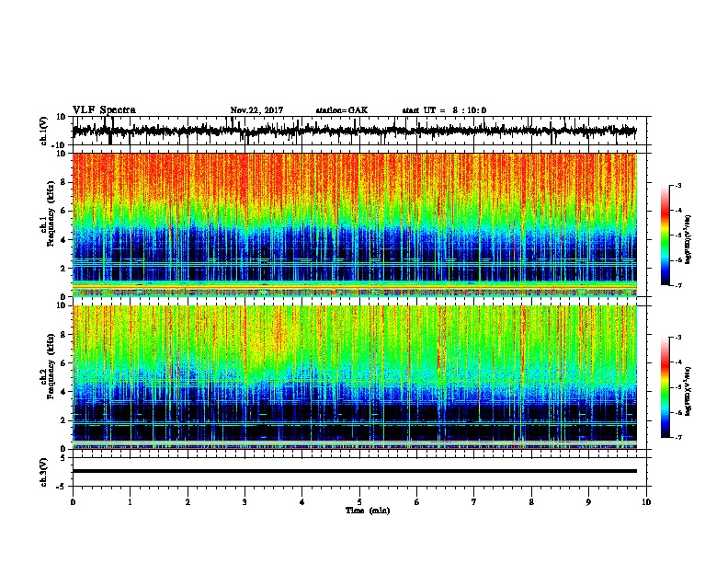Click time axis tick label "3"
This screenshot has height=563, width=728.
245,502
